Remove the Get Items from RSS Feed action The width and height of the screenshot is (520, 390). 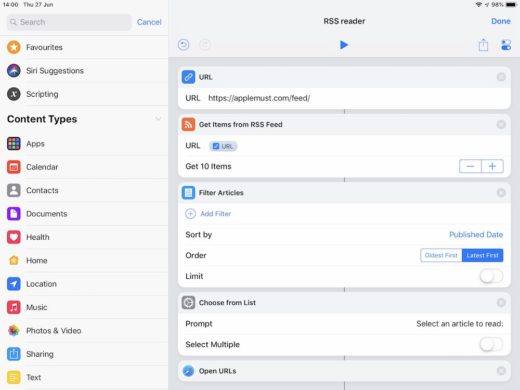[x=501, y=124]
